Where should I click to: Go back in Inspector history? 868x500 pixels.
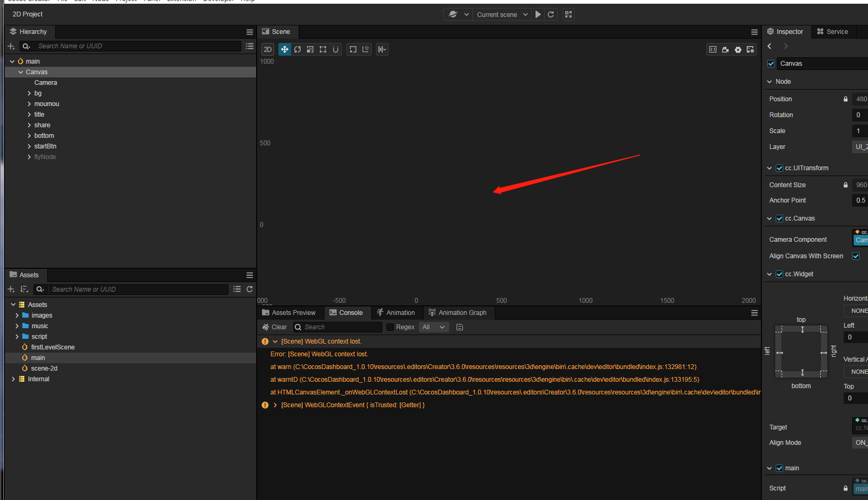pos(770,46)
